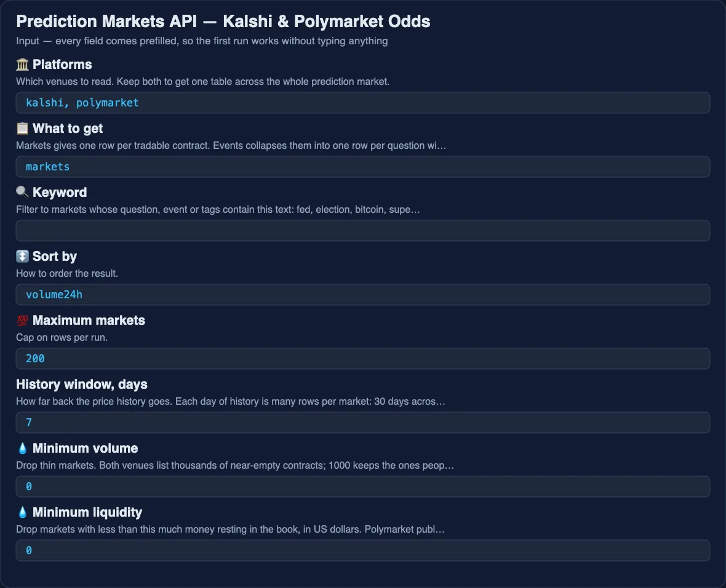726x588 pixels.
Task: Click description 'Filter to markets whose question'
Action: pos(218,209)
